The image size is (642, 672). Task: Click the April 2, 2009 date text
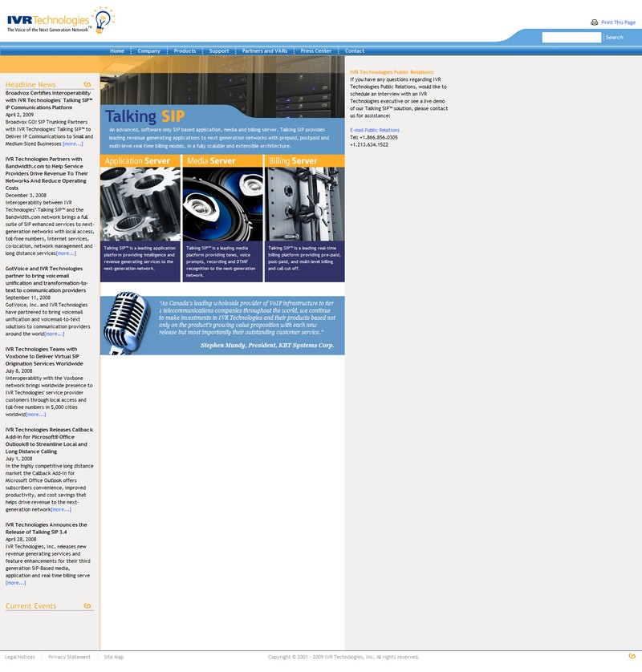20,115
